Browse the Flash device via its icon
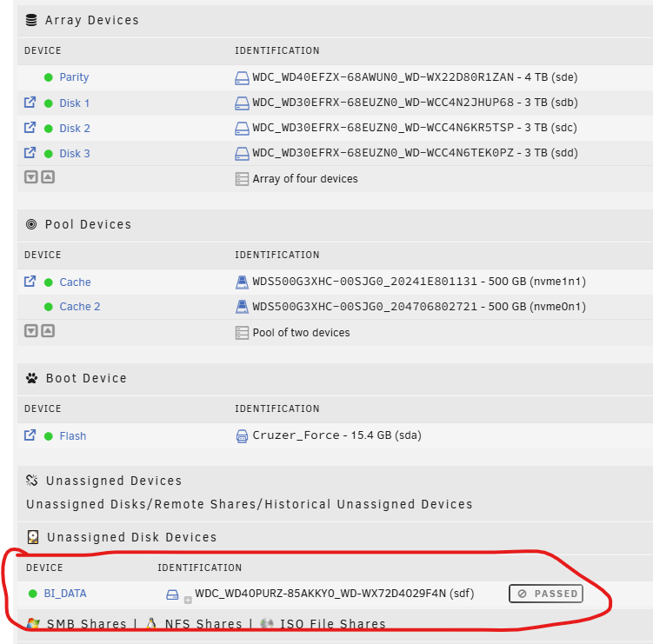The image size is (653, 644). click(x=30, y=435)
